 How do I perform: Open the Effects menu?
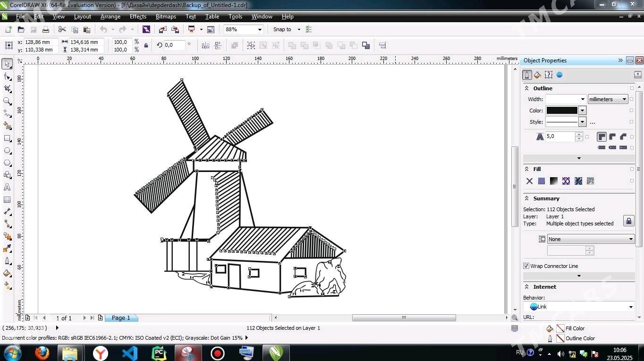[138, 17]
